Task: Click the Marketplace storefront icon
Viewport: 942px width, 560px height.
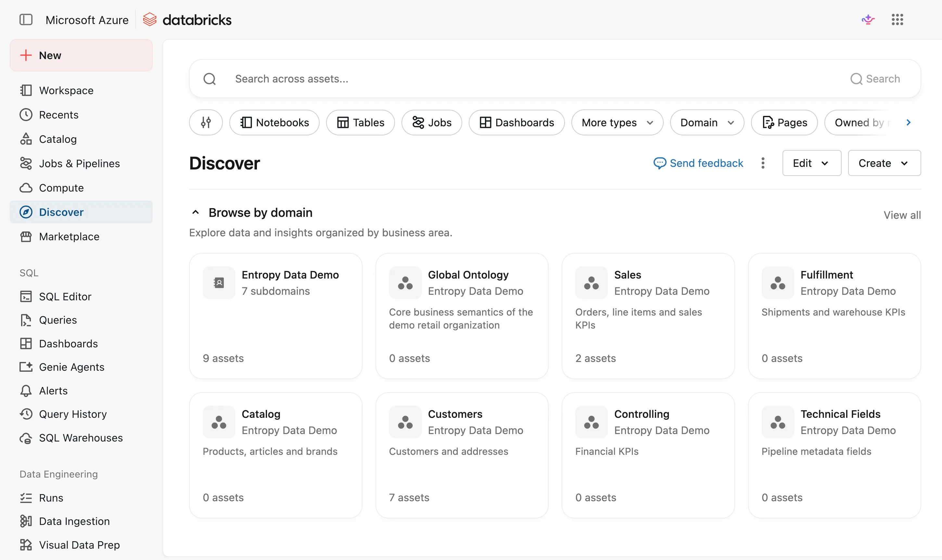Action: [x=26, y=236]
